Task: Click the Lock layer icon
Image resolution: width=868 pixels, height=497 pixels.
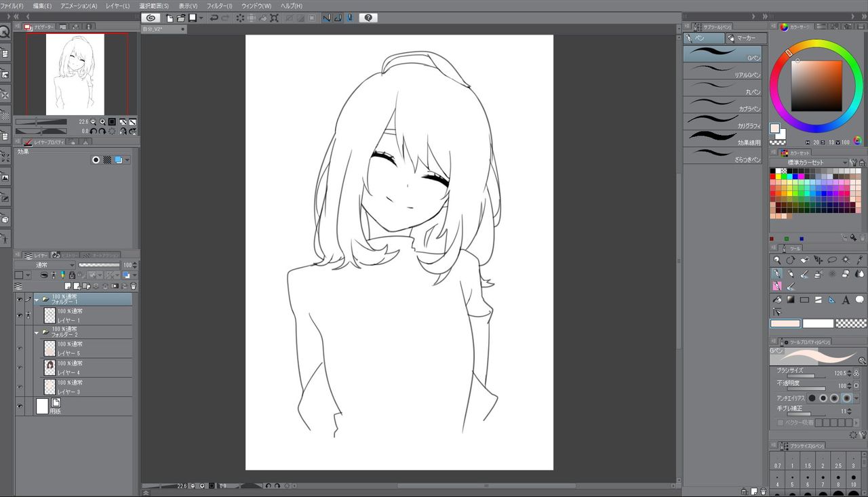Action: pos(72,275)
